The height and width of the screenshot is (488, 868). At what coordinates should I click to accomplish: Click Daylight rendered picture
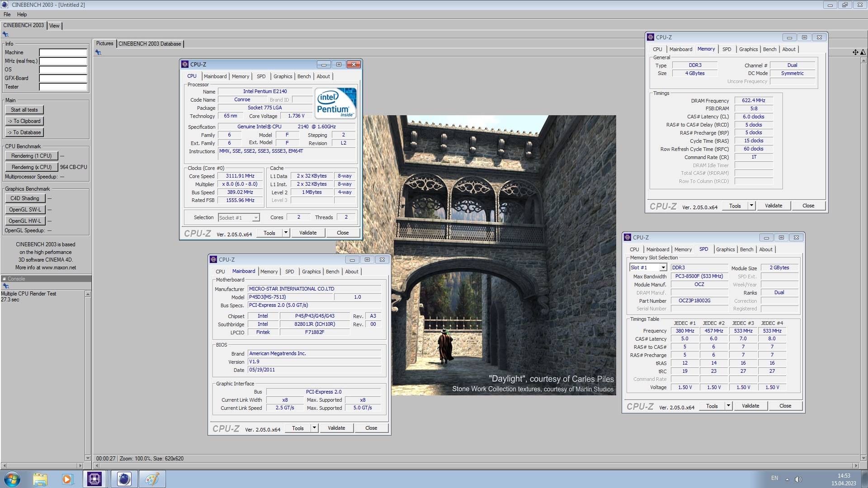(476, 255)
